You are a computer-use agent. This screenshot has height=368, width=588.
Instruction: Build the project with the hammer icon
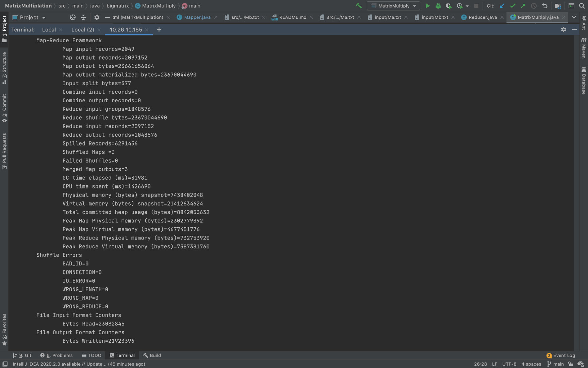(x=359, y=6)
